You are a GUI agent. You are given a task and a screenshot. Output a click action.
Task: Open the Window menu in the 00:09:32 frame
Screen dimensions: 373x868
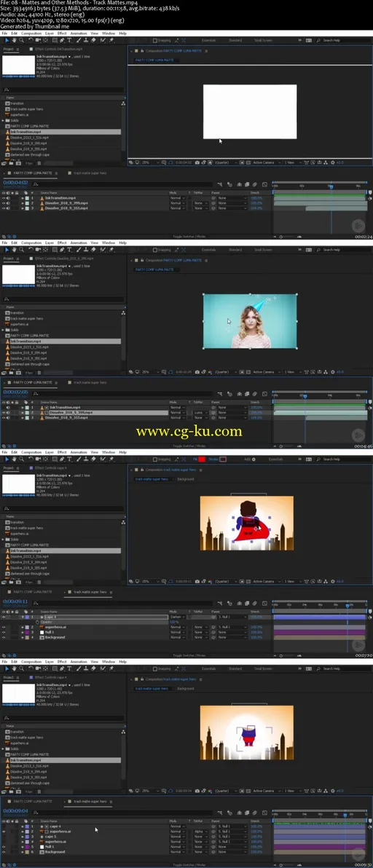coord(109,662)
